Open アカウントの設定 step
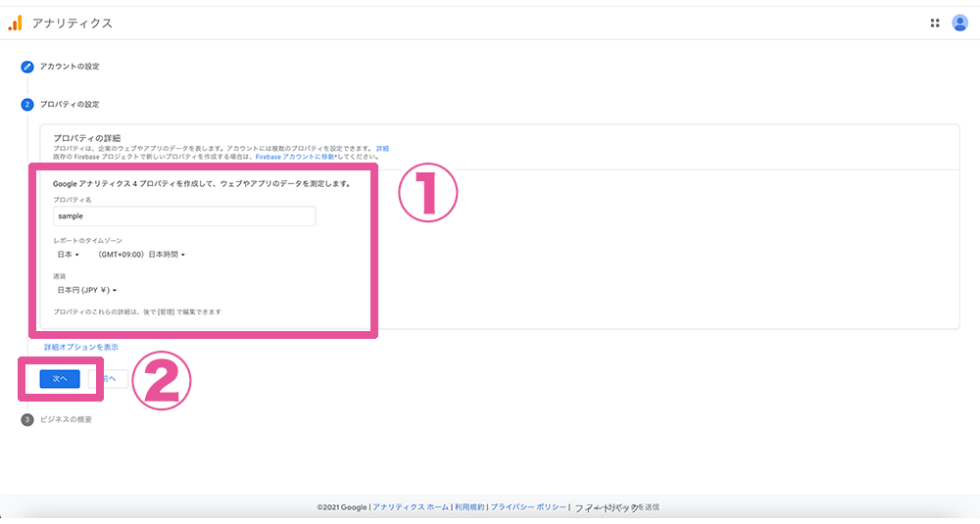980x524 pixels. pos(70,67)
